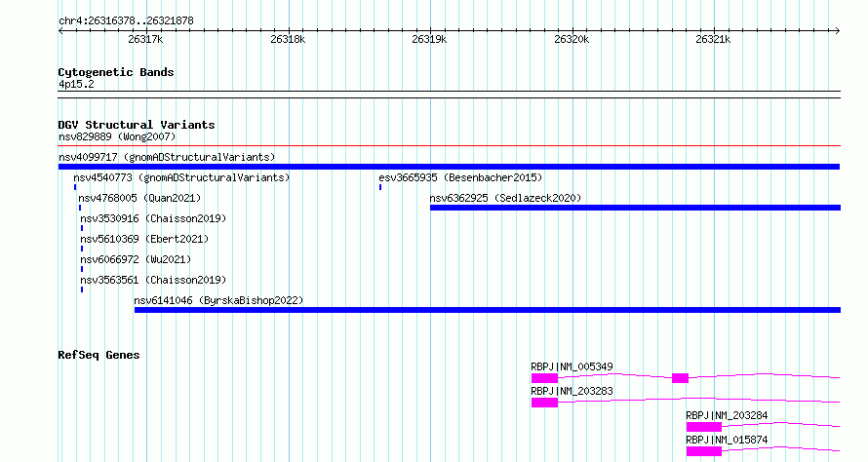This screenshot has width=868, height=462.
Task: Select variant nsv4099717 gnomAD label
Action: click(167, 157)
